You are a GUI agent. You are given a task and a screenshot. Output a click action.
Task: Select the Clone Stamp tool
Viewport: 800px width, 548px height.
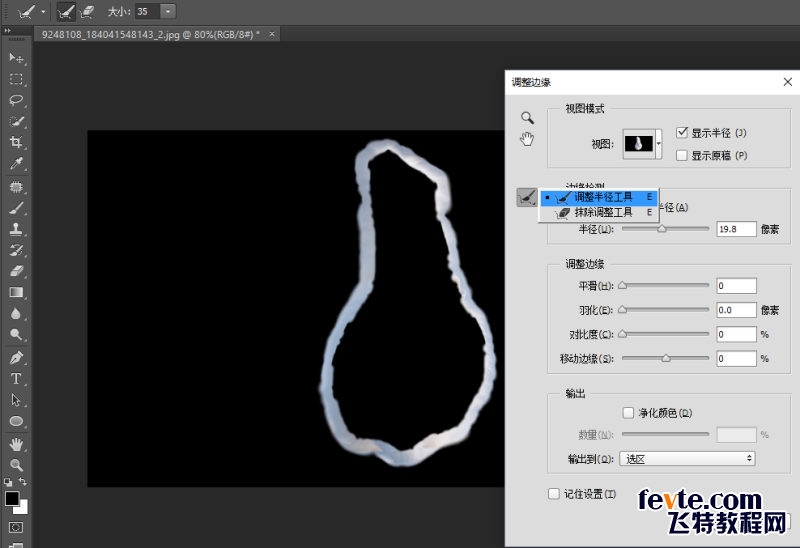(16, 229)
